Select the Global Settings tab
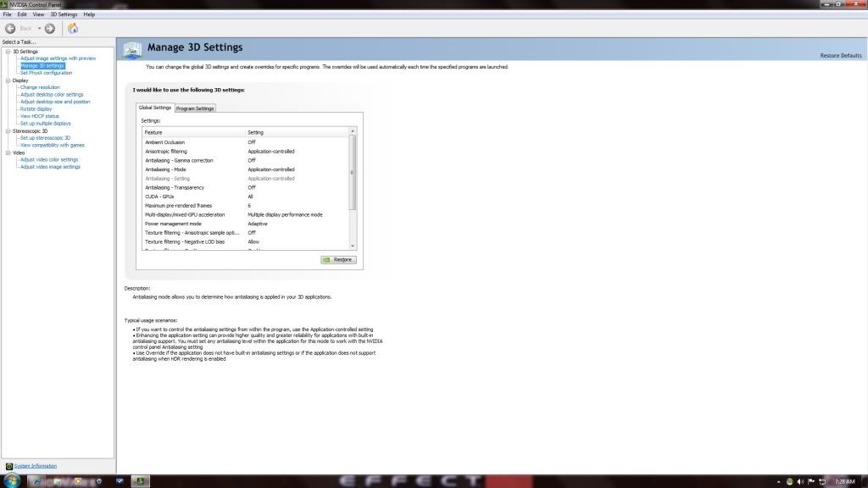The width and height of the screenshot is (868, 488). (x=155, y=108)
